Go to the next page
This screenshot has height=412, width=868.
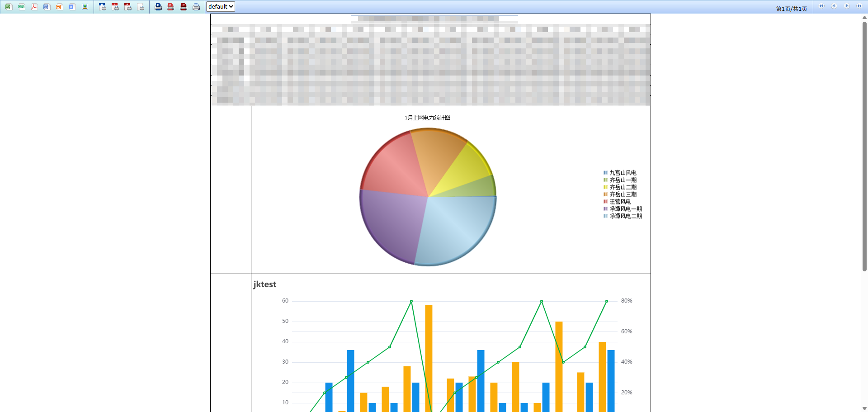click(847, 6)
